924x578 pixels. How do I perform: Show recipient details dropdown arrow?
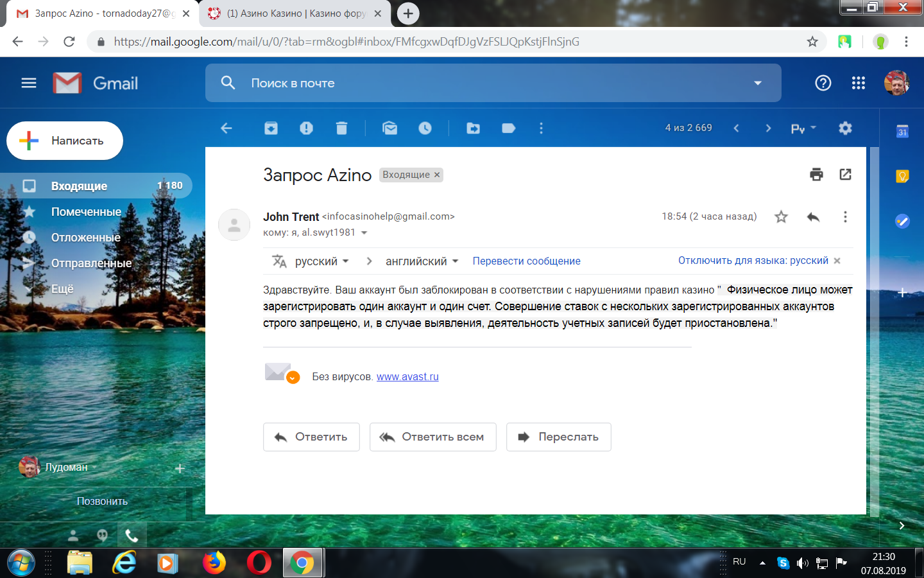(x=364, y=232)
